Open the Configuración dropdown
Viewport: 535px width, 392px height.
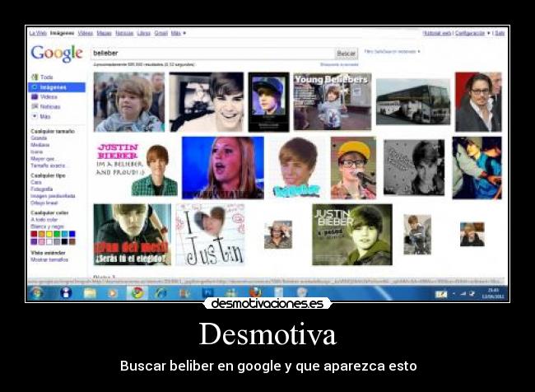point(472,33)
